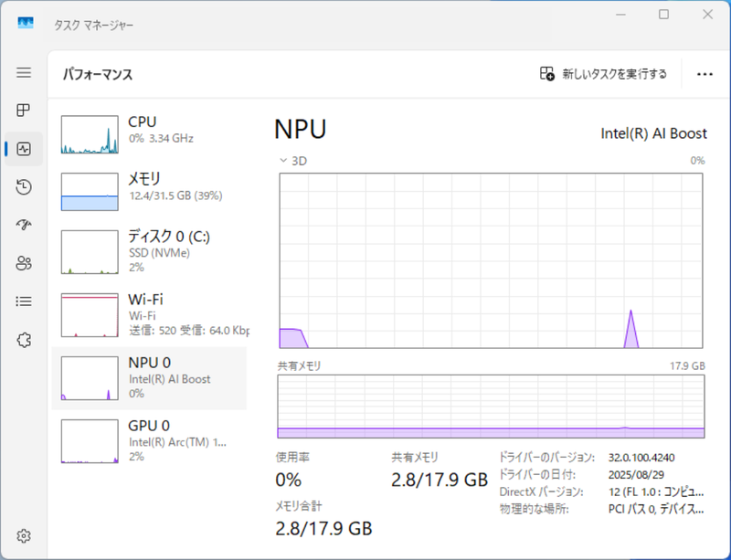Select the ディスク 0 (C:) item

click(150, 251)
